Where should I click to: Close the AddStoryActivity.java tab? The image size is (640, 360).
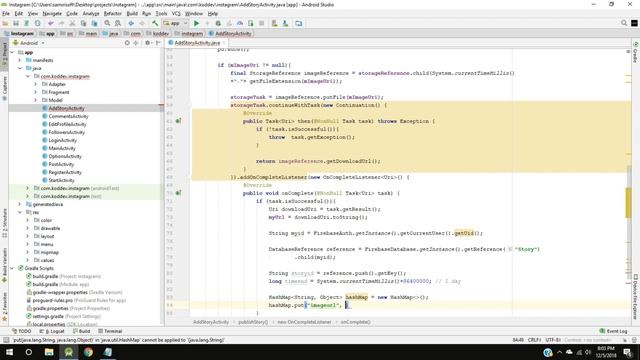pyautogui.click(x=224, y=43)
